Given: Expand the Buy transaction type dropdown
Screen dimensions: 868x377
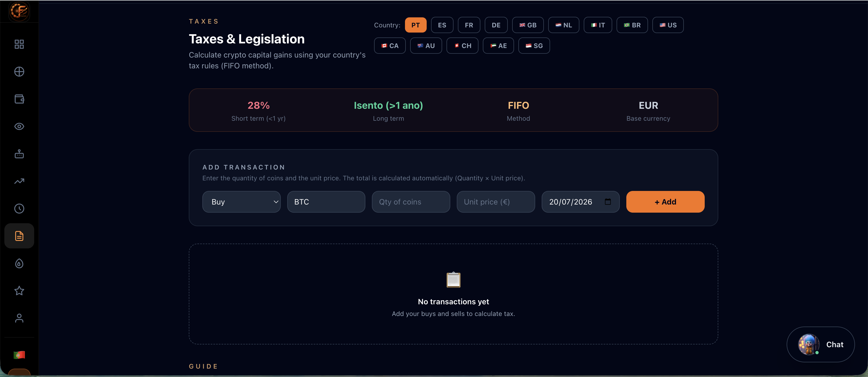Looking at the screenshot, I should [241, 202].
